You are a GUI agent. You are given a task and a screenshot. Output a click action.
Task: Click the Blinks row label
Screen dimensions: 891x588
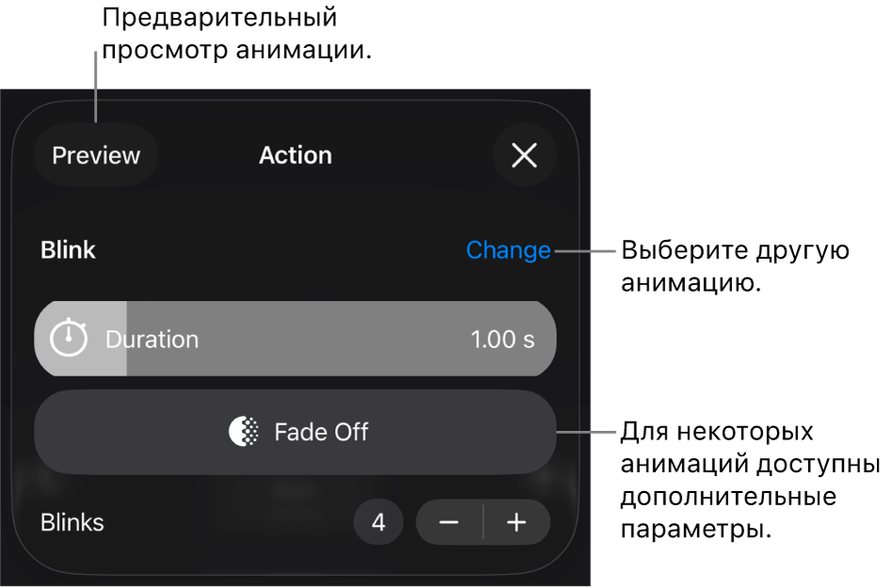coord(72,522)
